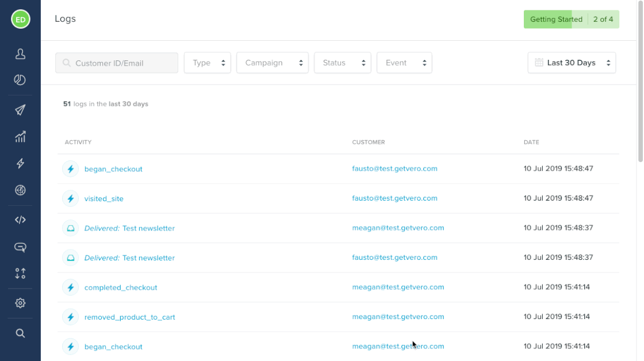Viewport: 644px width, 361px height.
Task: Expand the Campaign filter dropdown
Action: (272, 63)
